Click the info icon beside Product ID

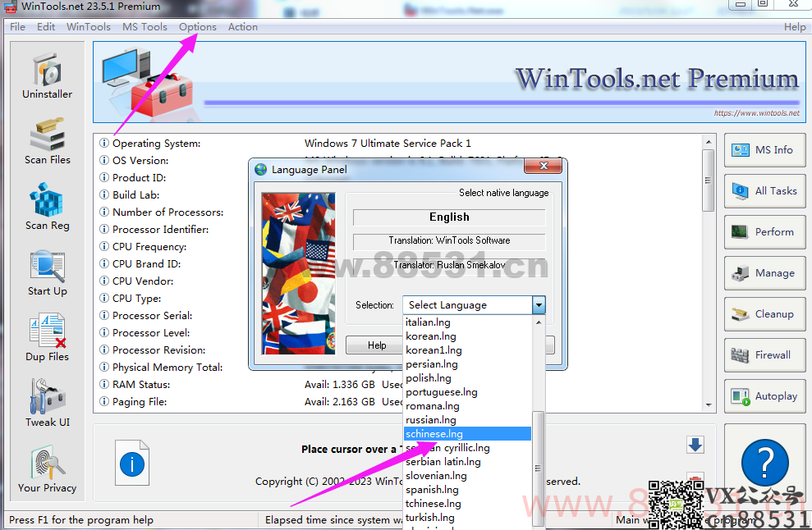[x=104, y=177]
